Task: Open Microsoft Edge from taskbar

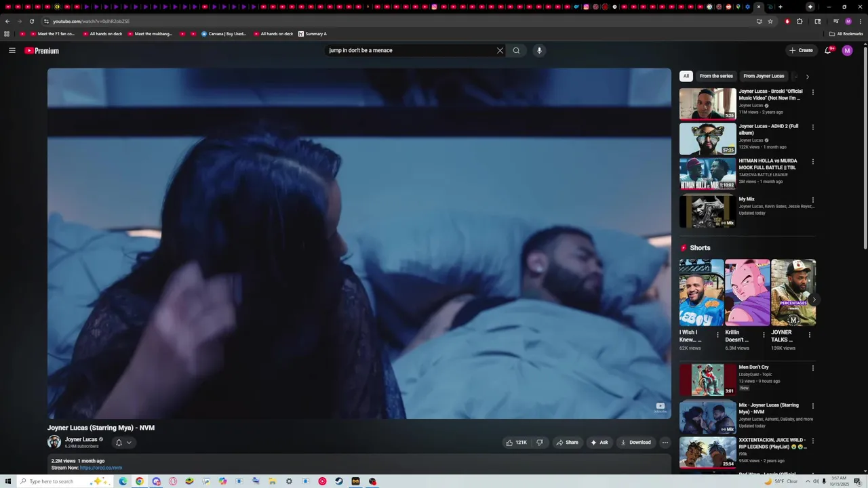Action: coord(123,481)
